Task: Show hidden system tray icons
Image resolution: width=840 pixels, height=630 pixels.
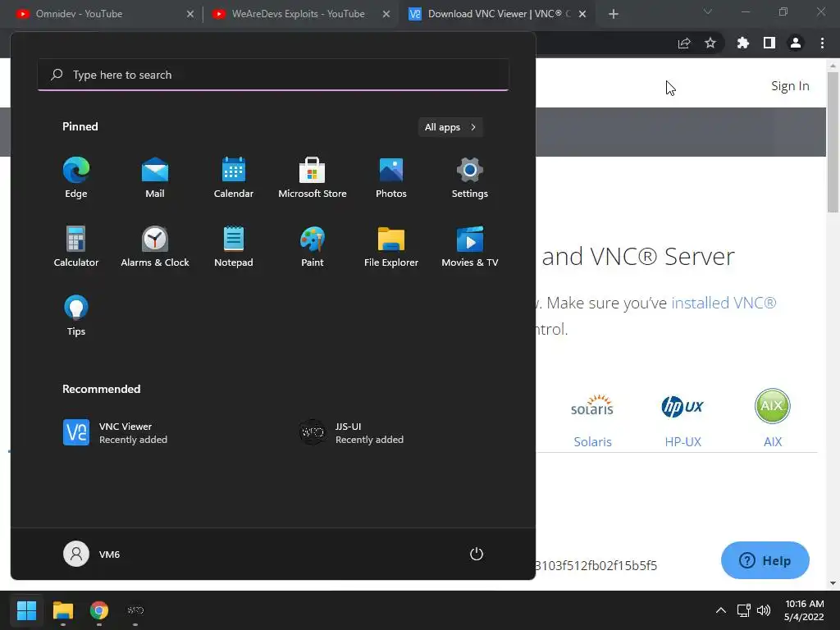Action: [x=721, y=610]
